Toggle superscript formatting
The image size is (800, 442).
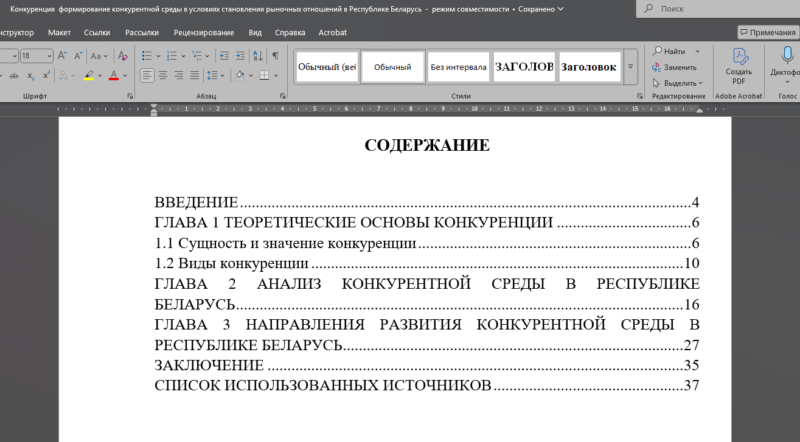click(46, 76)
